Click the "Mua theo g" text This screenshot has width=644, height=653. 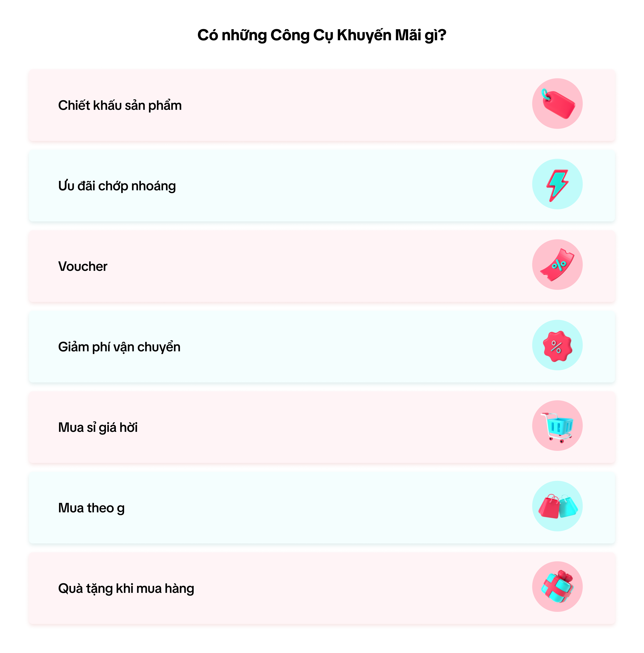point(91,508)
